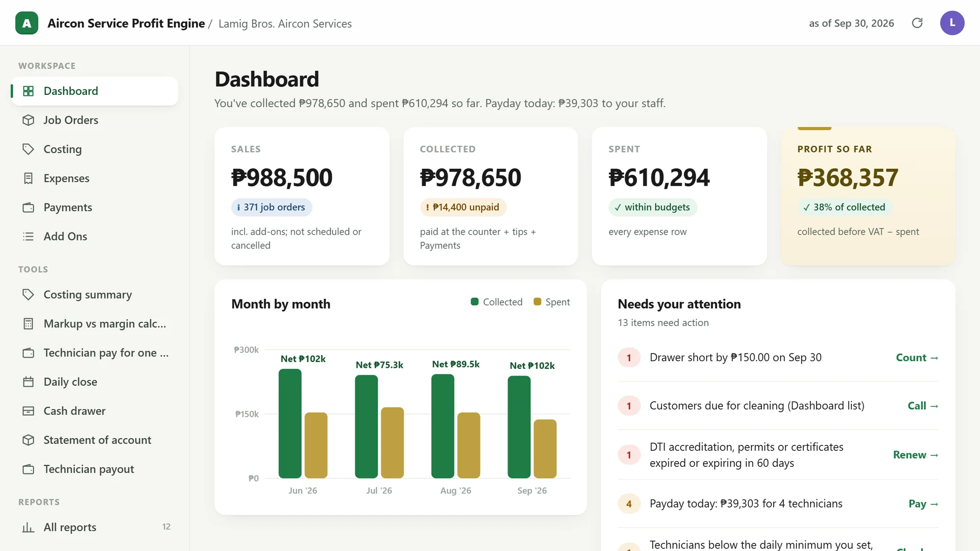Viewport: 980px width, 551px height.
Task: Click the ₱14,400 unpaid badge
Action: [x=463, y=207]
